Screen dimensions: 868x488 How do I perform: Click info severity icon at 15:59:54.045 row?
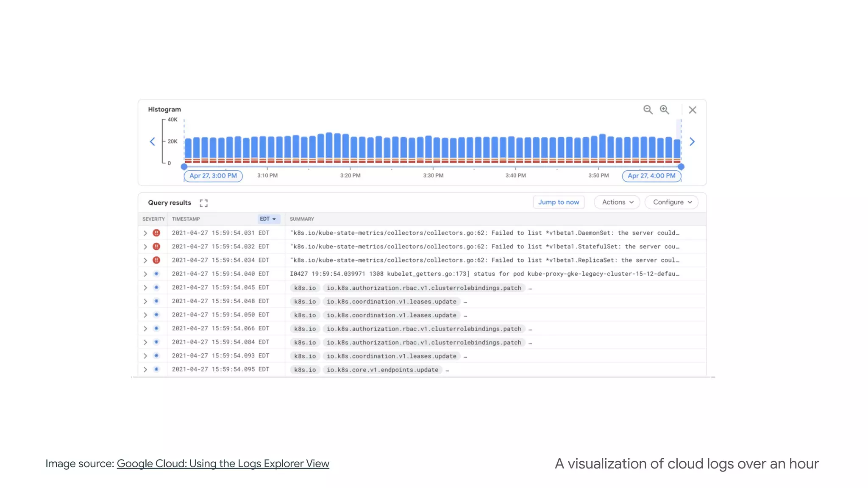[156, 287]
